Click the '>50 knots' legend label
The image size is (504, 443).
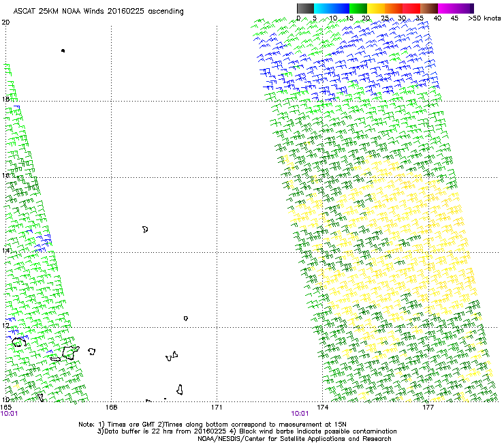[x=484, y=18]
